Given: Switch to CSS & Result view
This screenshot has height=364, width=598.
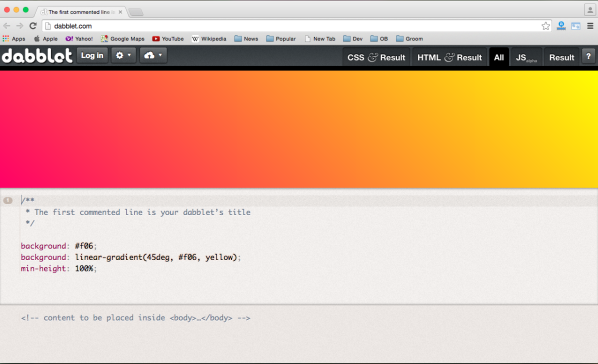Looking at the screenshot, I should (376, 57).
